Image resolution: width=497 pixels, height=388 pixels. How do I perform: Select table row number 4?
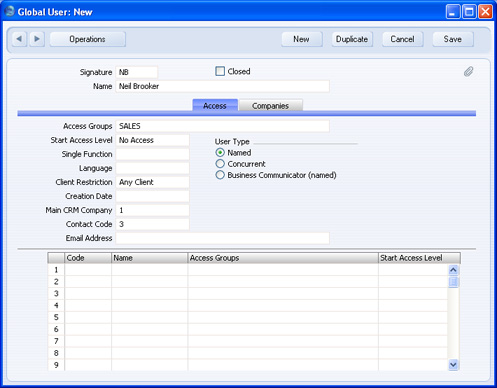[x=56, y=305]
